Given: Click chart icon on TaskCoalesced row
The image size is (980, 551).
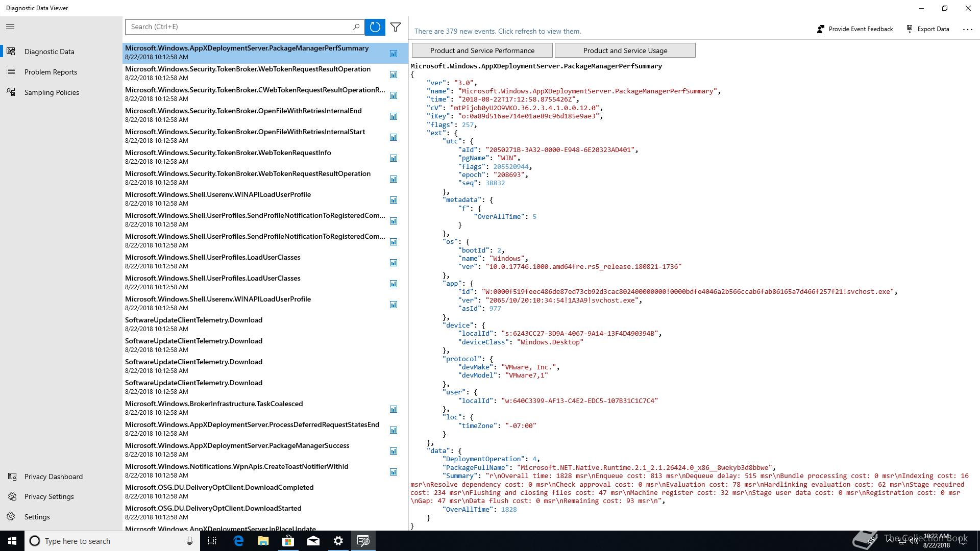Looking at the screenshot, I should 394,409.
